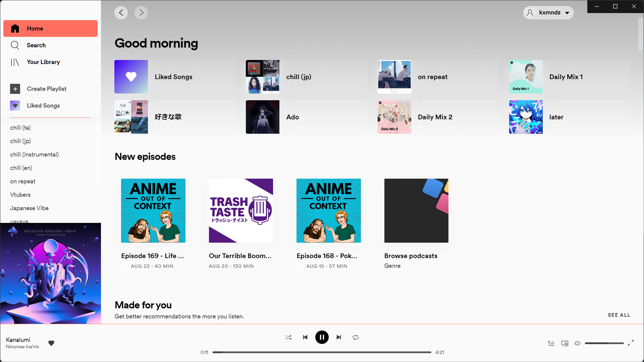
Task: Open the three-dot app menu
Action: [14, 11]
